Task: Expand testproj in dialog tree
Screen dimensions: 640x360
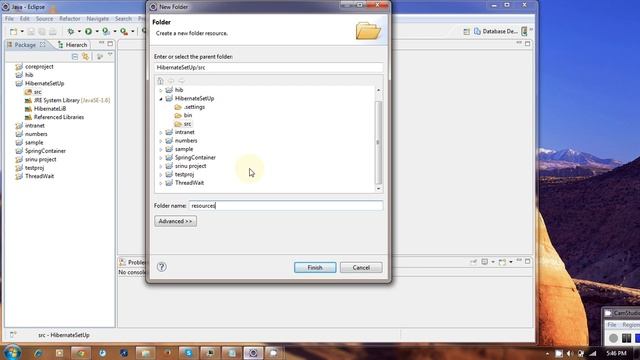Action: (x=161, y=175)
